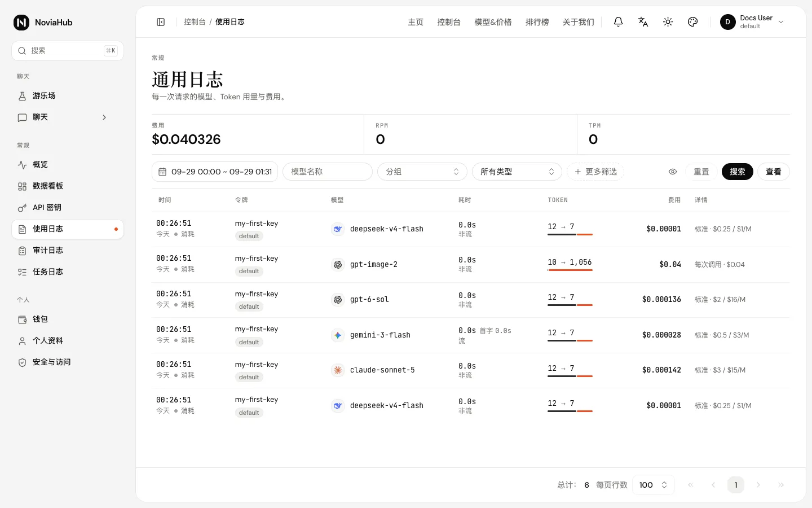Open 审计日志 in the sidebar
Viewport: 812px width, 508px height.
pos(68,251)
